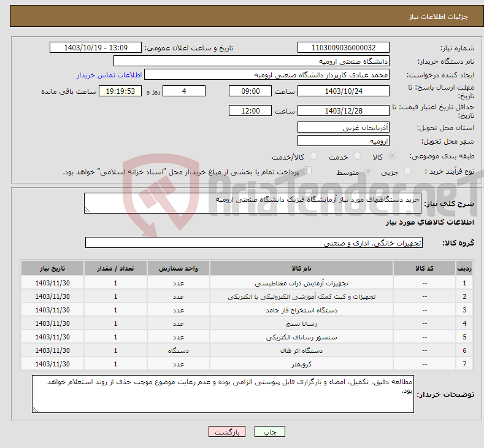
Task: Click the validity time field 12:00
Action: click(250, 110)
